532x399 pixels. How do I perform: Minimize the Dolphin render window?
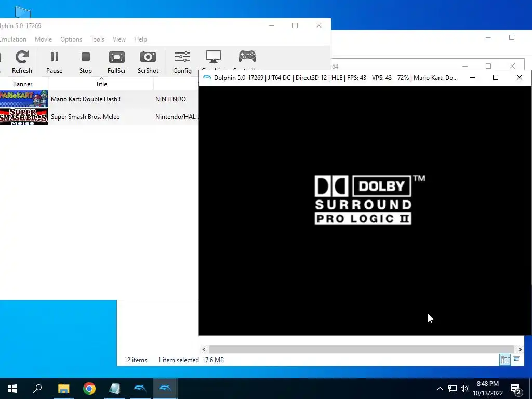472,78
